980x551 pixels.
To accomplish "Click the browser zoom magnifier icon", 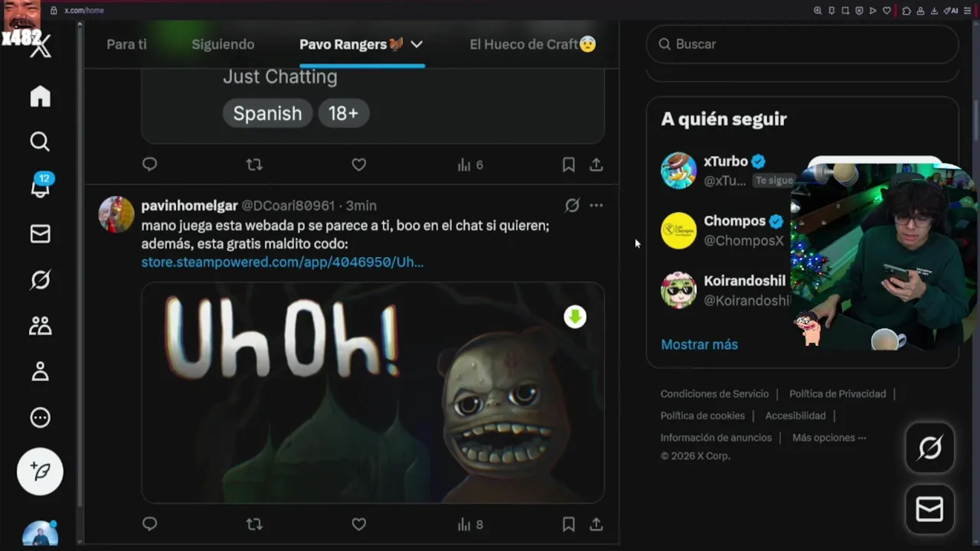I will pyautogui.click(x=818, y=11).
